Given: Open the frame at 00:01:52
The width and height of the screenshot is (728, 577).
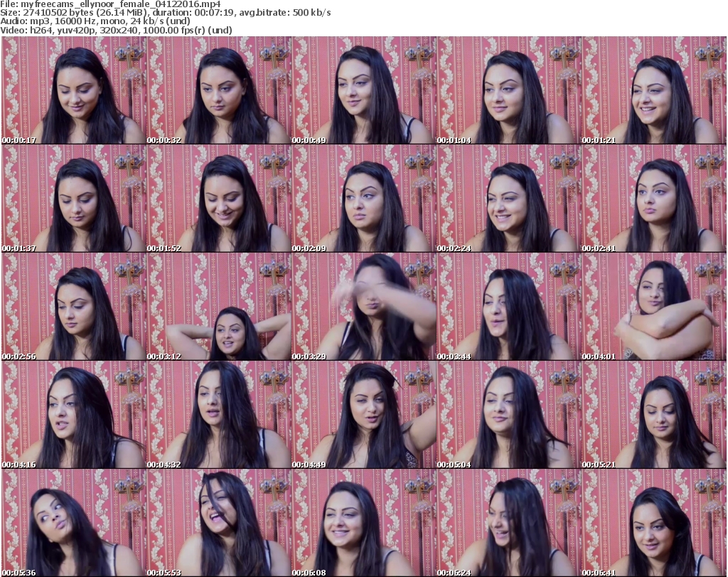Looking at the screenshot, I should tap(219, 198).
